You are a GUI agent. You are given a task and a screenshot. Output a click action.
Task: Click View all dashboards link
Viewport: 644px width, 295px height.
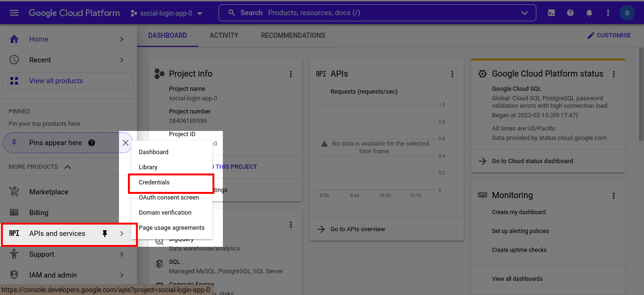click(517, 279)
